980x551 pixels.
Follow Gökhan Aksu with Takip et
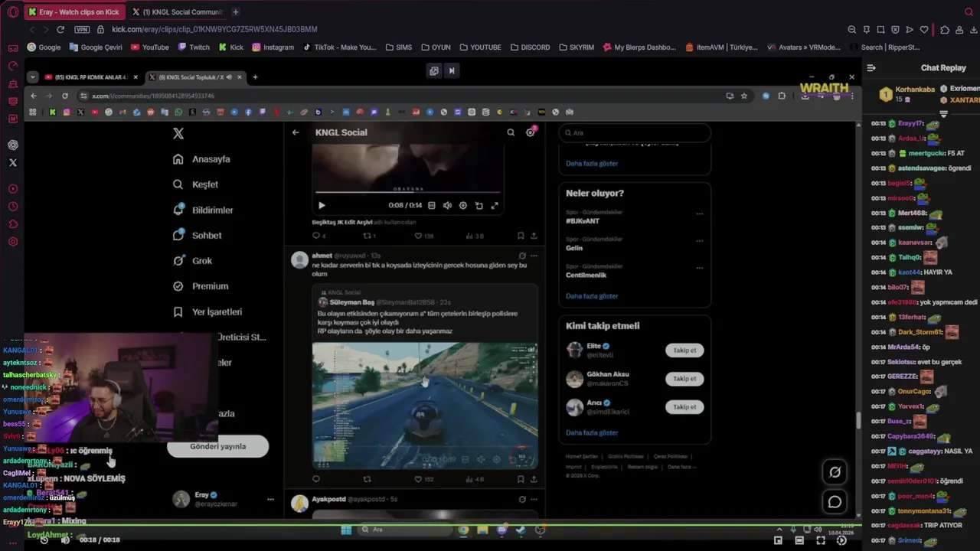(684, 379)
